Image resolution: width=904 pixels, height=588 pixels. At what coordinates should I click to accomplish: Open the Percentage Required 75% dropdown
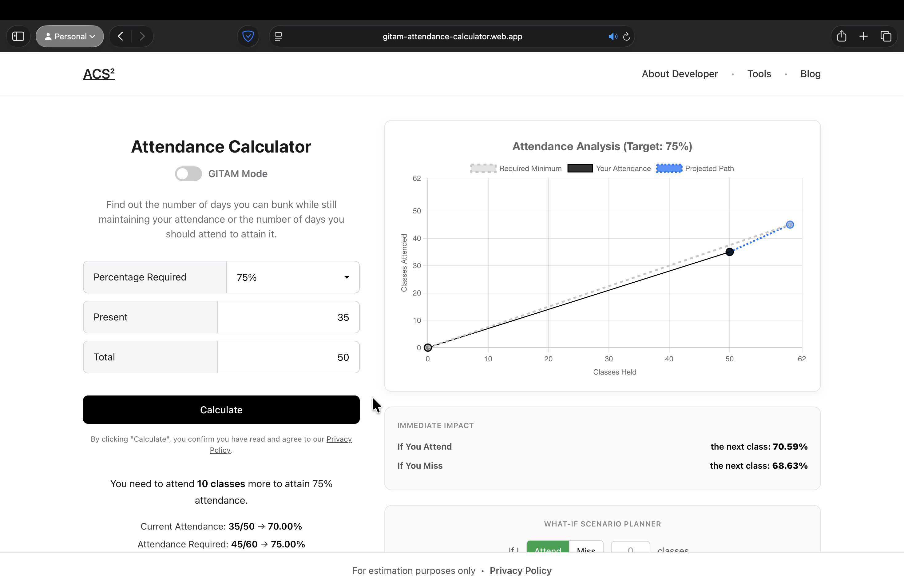point(293,277)
